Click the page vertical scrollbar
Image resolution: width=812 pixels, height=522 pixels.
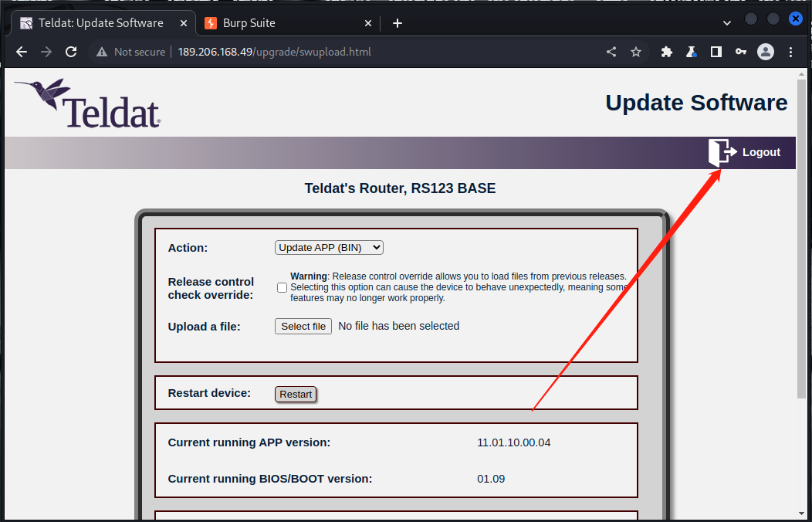click(802, 238)
